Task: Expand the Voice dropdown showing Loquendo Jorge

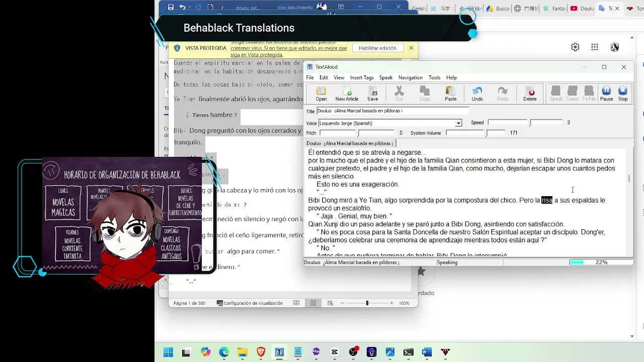Action: (x=458, y=123)
